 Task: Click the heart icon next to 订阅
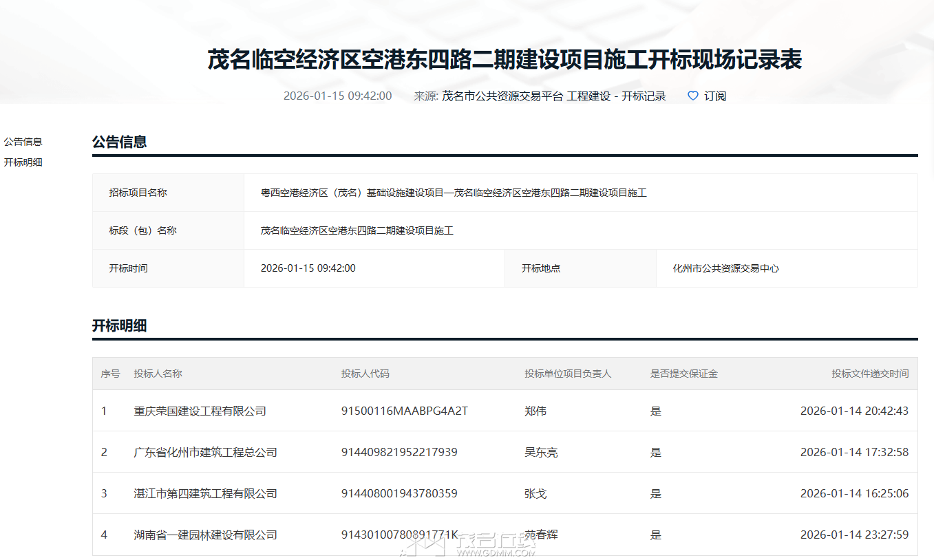[692, 96]
